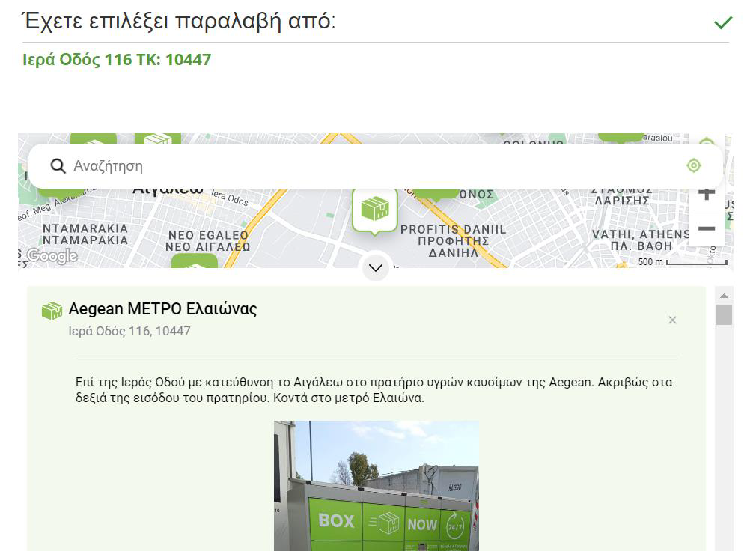Click the locker marker at the map's top-left
Image resolution: width=756 pixels, height=551 pixels.
pos(94,139)
